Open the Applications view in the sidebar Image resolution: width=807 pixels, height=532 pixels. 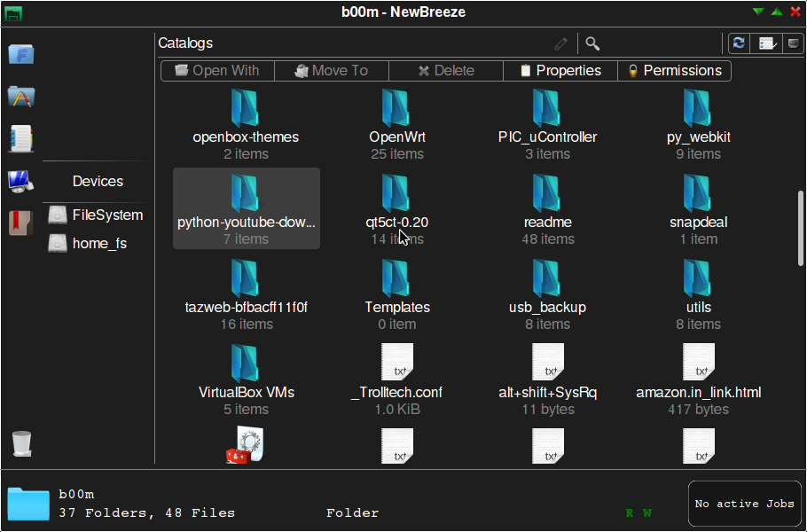tap(21, 97)
